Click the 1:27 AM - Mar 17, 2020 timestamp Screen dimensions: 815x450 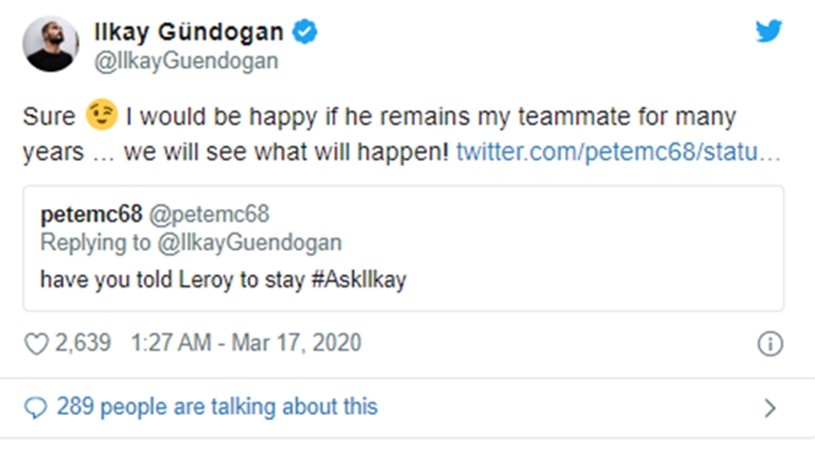(246, 344)
